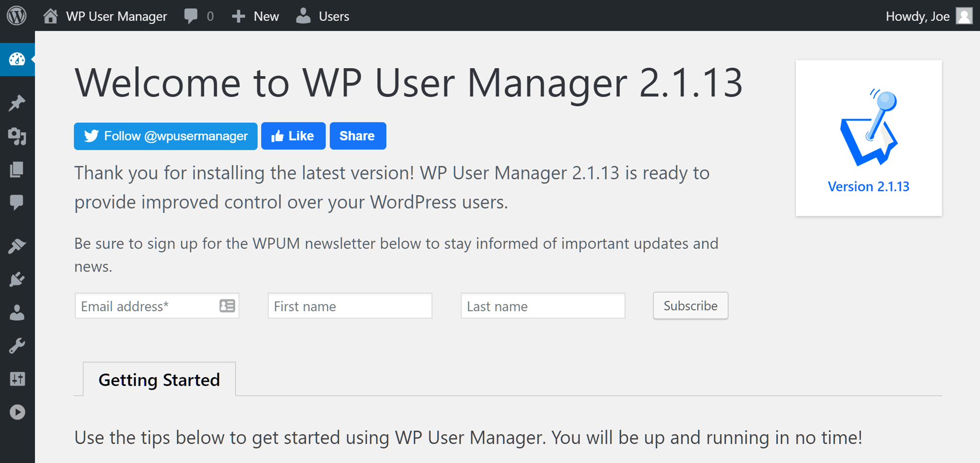Screen dimensions: 980x463
Task: Click the profile avatar image
Action: (x=964, y=16)
